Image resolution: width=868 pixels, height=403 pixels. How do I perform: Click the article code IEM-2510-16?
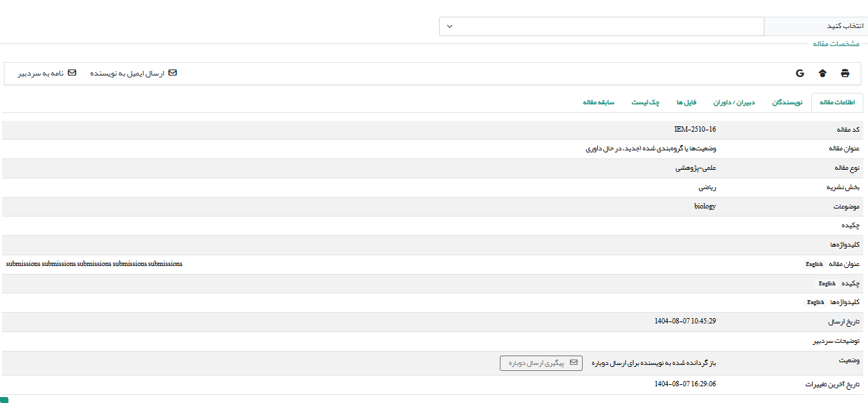coord(695,130)
